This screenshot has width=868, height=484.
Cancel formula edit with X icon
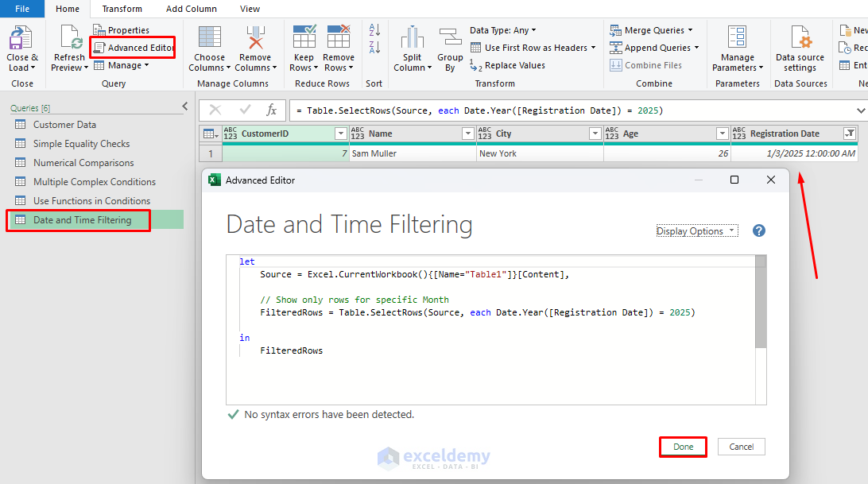point(215,110)
